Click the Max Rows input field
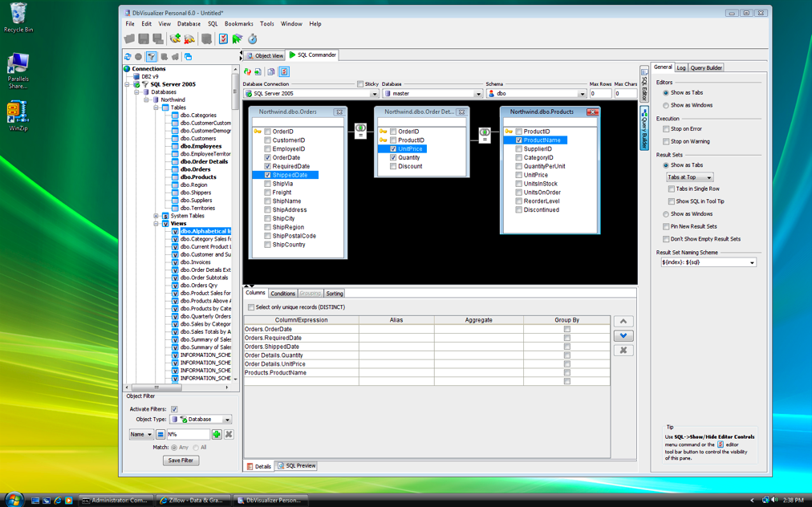 (601, 94)
